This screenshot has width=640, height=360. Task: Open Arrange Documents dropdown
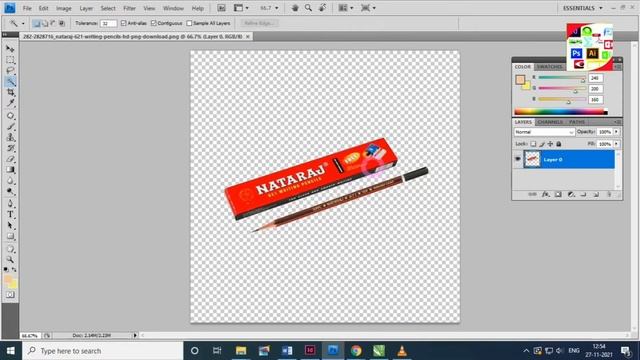pyautogui.click(x=345, y=8)
